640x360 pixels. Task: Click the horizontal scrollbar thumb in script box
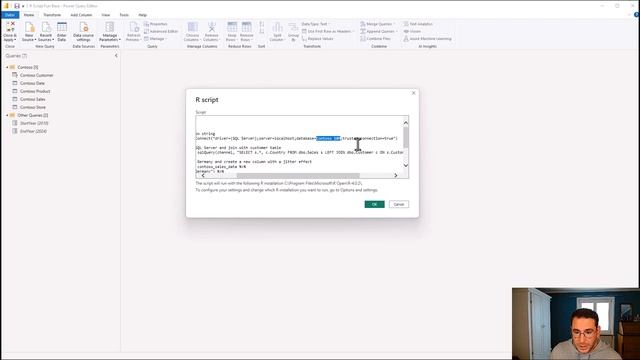click(298, 176)
